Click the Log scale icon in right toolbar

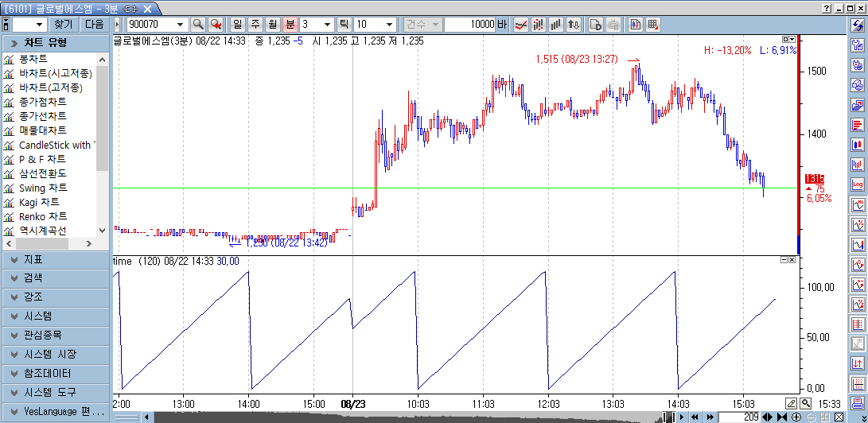click(x=858, y=184)
